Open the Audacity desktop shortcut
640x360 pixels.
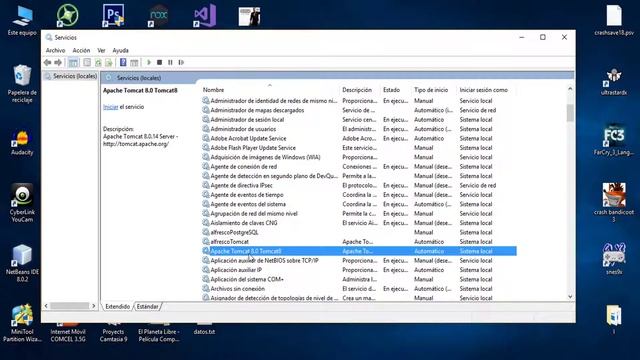coord(22,143)
